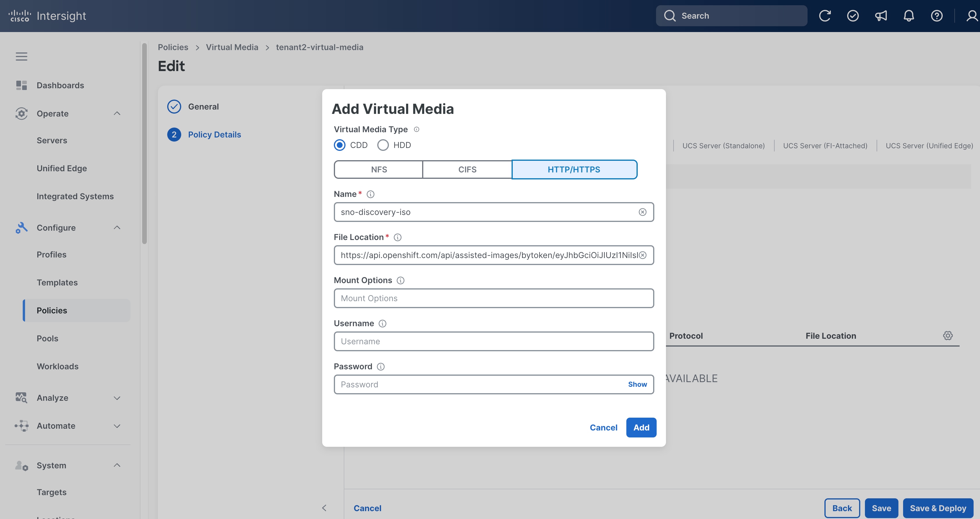Click the search magnifier icon
This screenshot has width=980, height=519.
[x=669, y=16]
